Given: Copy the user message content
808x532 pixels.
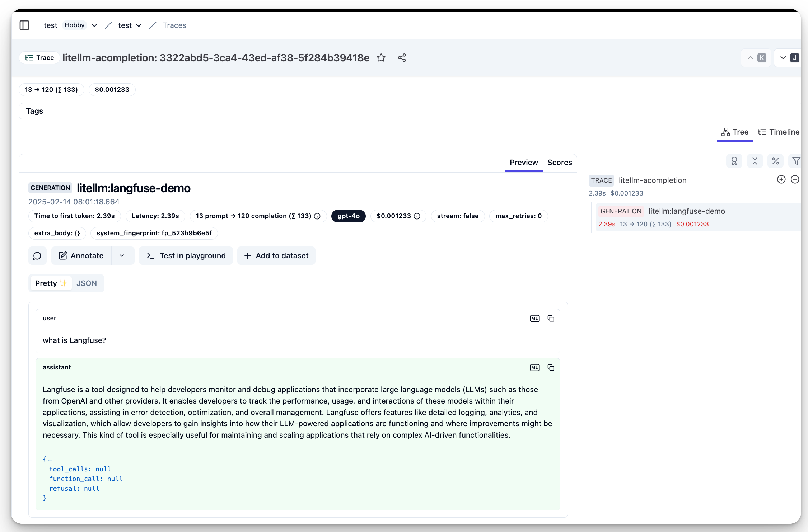Looking at the screenshot, I should point(551,319).
